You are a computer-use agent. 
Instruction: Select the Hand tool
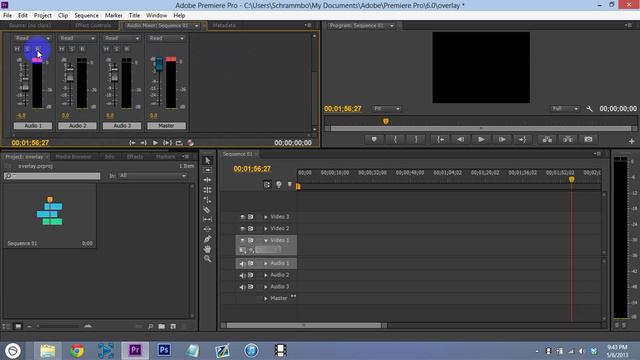point(207,249)
